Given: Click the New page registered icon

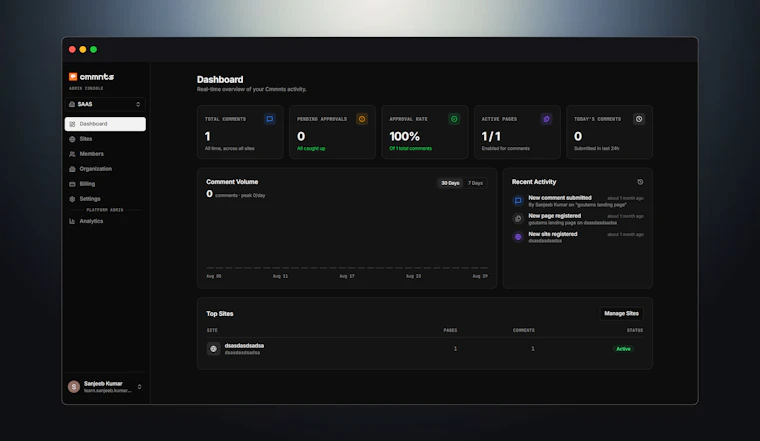Looking at the screenshot, I should pyautogui.click(x=518, y=219).
